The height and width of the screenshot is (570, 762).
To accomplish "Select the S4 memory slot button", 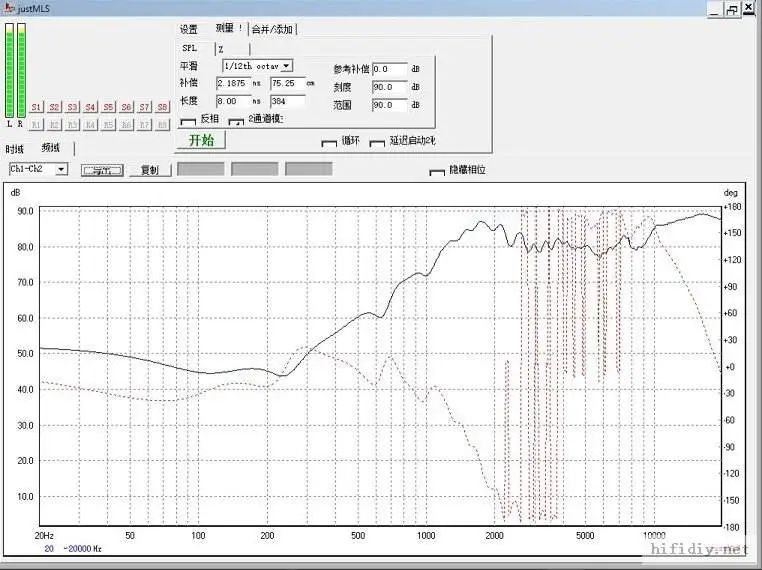I will [90, 107].
